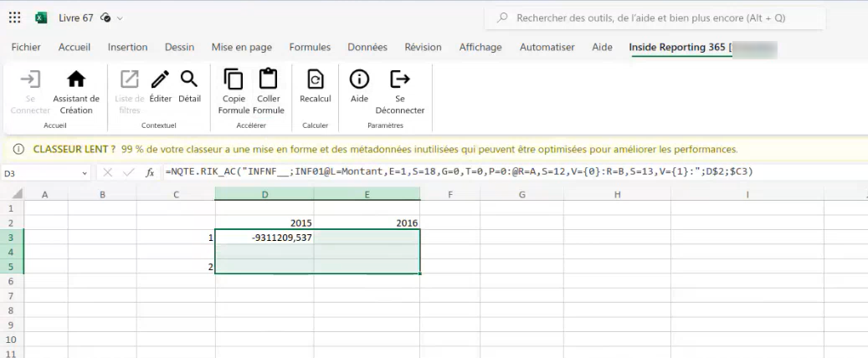Click the Se Connecter icon
The width and height of the screenshot is (868, 358).
(30, 79)
